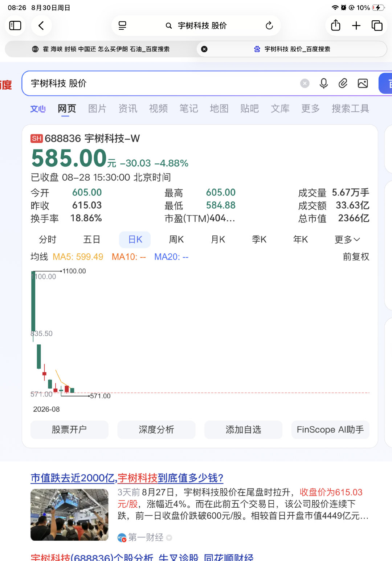The height and width of the screenshot is (561, 392).
Task: Show the 分时 intraday chart
Action: 48,239
